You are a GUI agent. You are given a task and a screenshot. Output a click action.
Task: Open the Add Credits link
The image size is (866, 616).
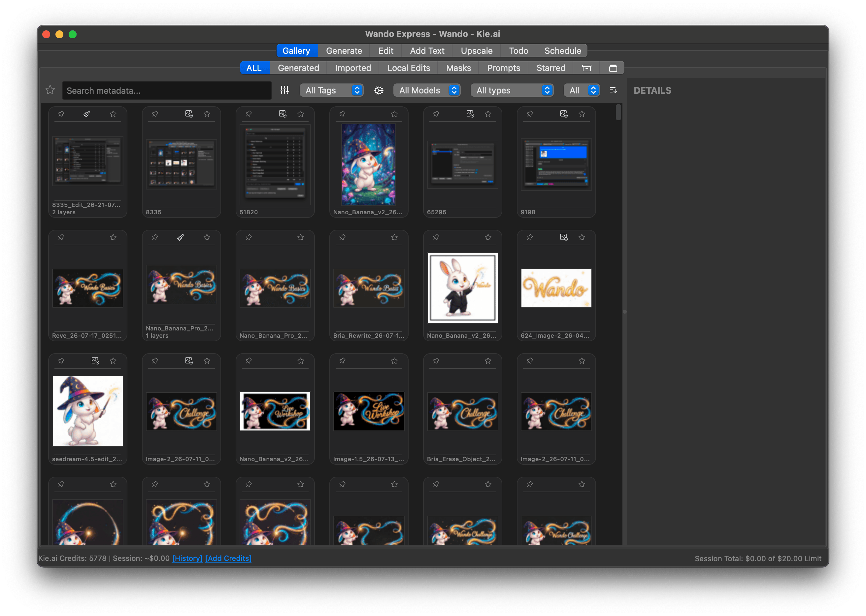tap(228, 558)
